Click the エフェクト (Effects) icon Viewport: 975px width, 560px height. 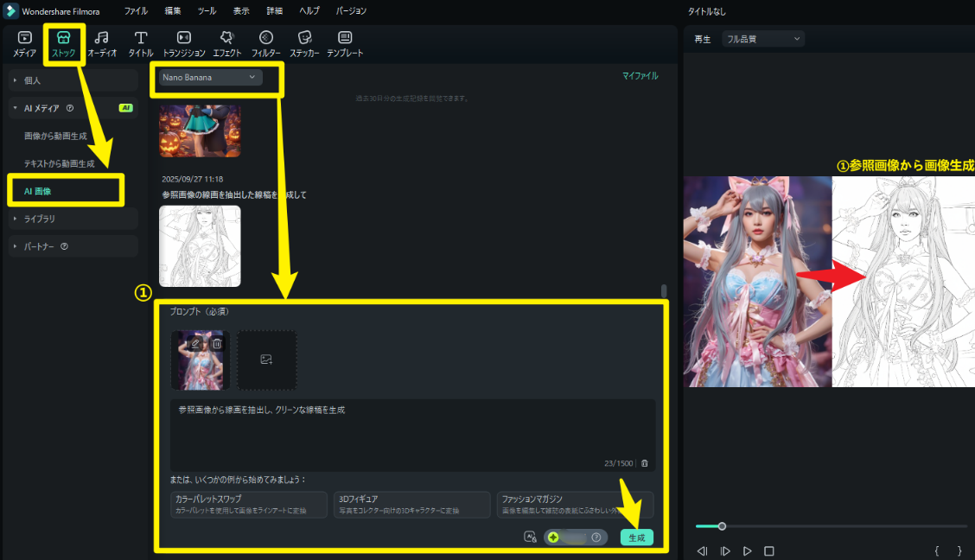pos(226,42)
